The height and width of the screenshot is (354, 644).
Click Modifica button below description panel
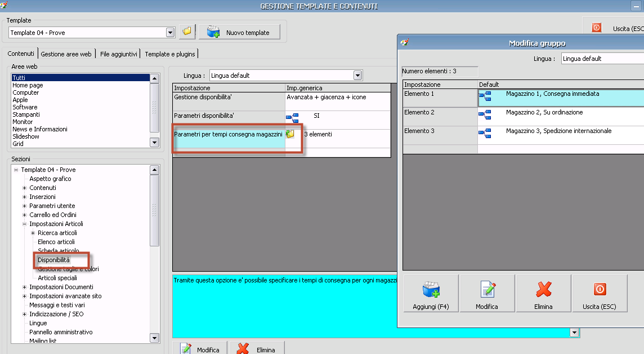tap(200, 349)
